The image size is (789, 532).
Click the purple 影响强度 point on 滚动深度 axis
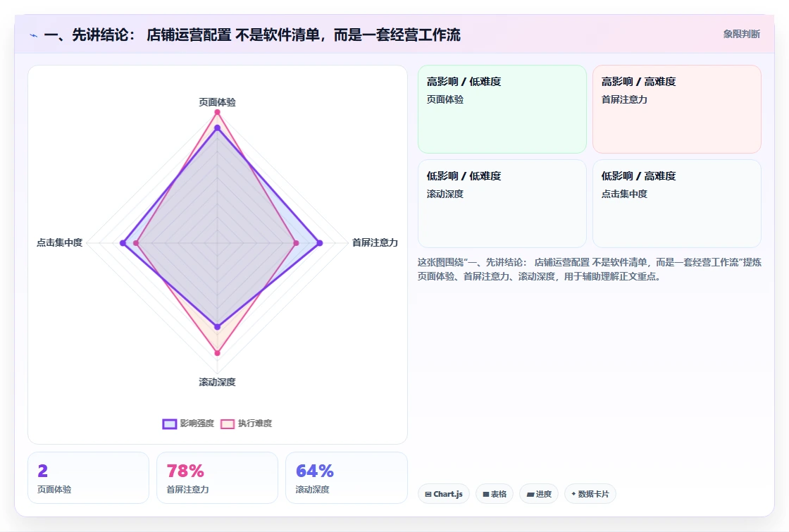[x=218, y=327]
